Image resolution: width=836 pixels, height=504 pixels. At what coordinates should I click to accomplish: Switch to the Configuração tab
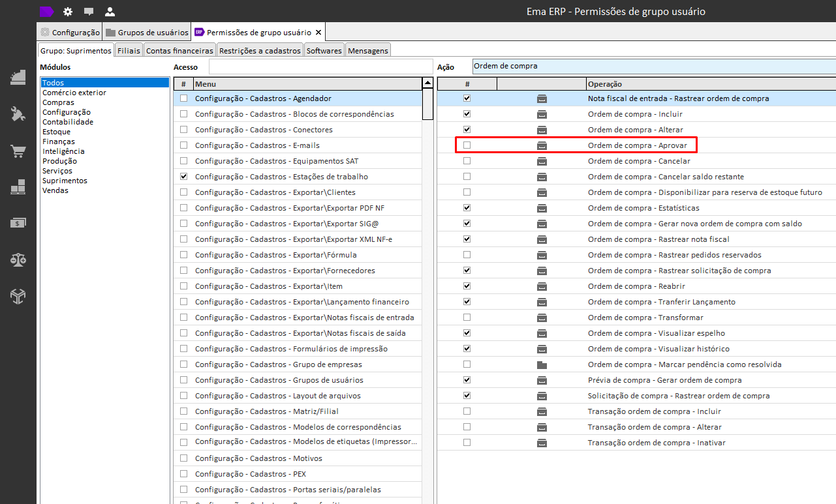pyautogui.click(x=70, y=32)
